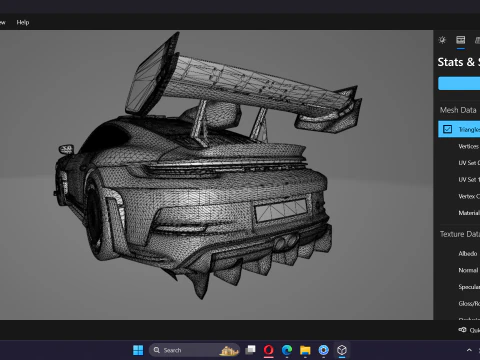
Task: Select the Material option in Mesh Data
Action: pyautogui.click(x=469, y=213)
